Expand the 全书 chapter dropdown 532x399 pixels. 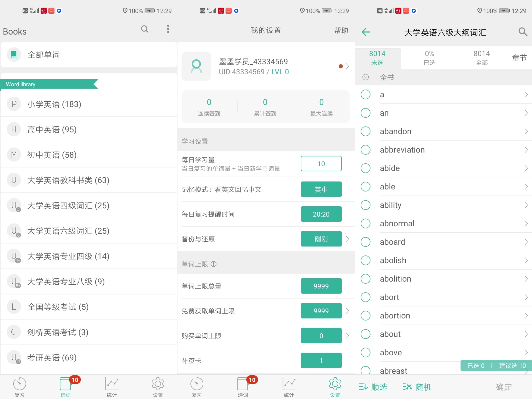(365, 77)
